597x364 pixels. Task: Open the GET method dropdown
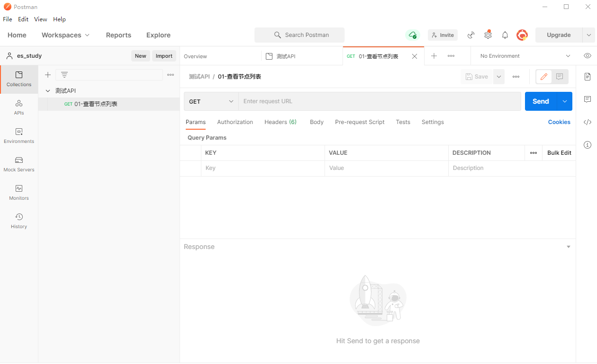(211, 101)
